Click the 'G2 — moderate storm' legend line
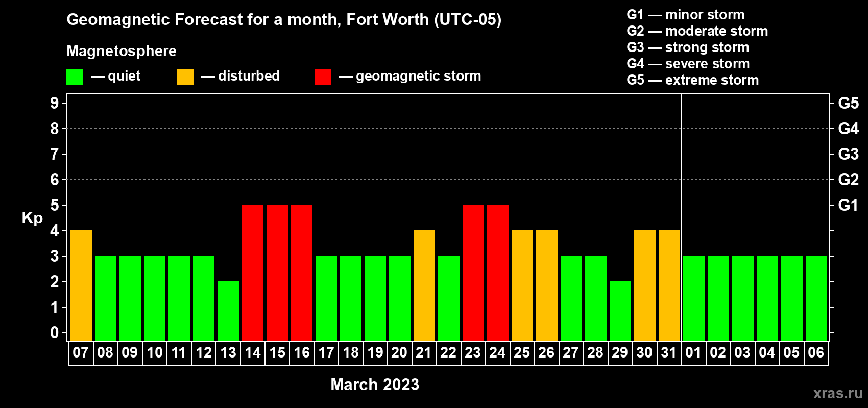 pos(697,31)
